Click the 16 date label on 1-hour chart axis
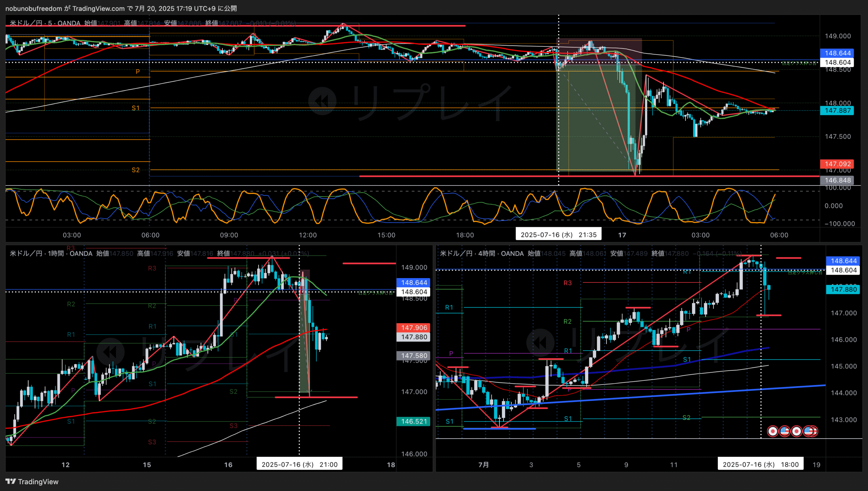Viewport: 868px width, 491px height. point(228,465)
